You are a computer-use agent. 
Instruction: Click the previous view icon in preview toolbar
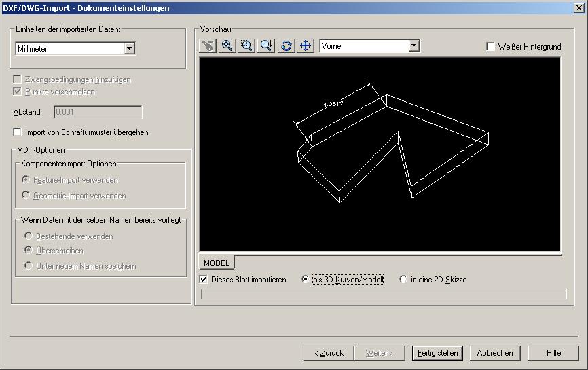208,45
